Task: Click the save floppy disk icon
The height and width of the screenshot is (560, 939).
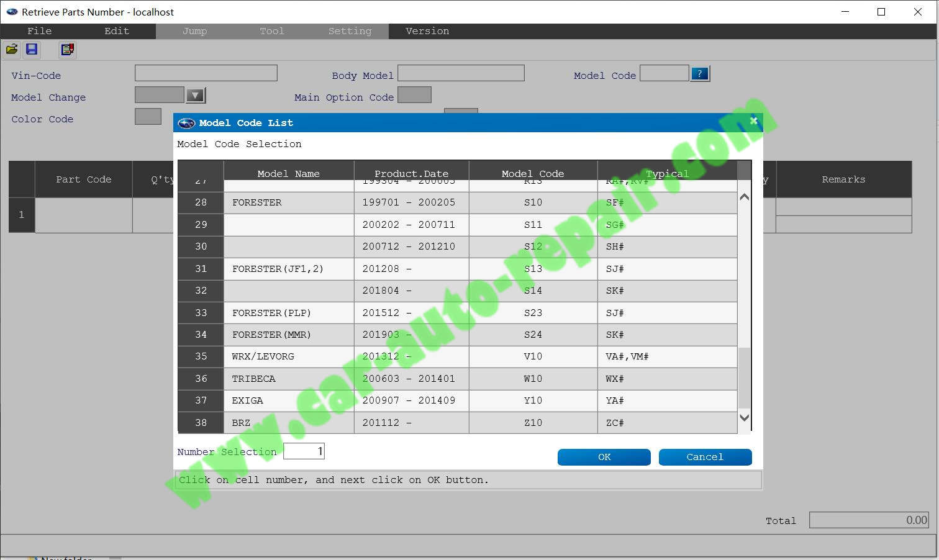Action: click(x=32, y=50)
